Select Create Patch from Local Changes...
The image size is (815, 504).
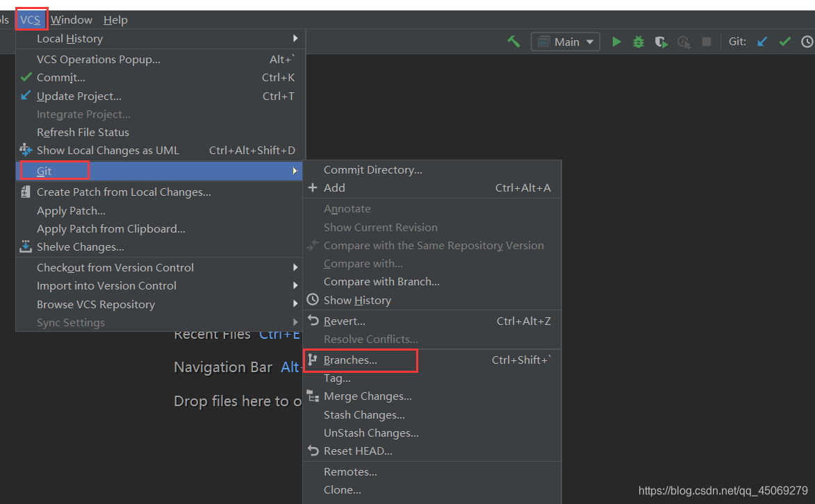(x=160, y=192)
